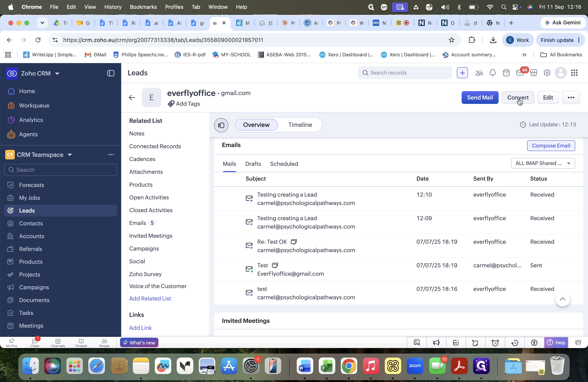Open People in bottom bar

click(104, 343)
